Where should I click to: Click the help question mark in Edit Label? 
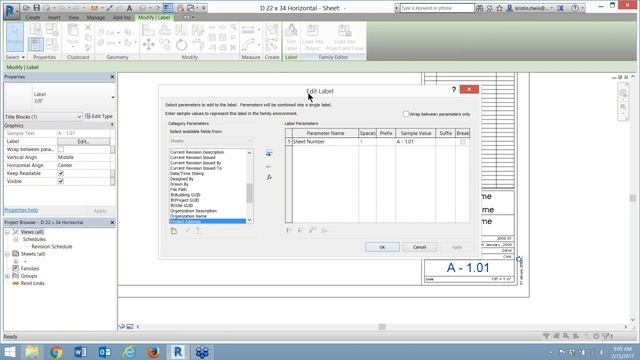pos(453,89)
